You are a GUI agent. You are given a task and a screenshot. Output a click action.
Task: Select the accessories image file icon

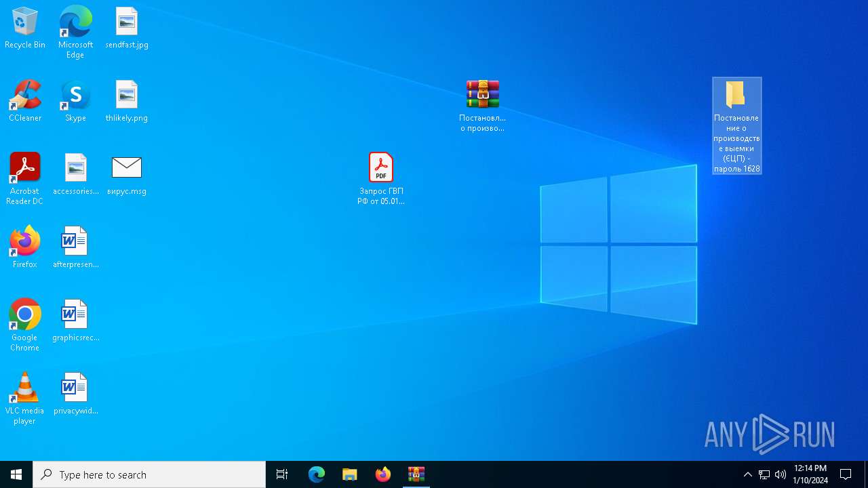[75, 175]
